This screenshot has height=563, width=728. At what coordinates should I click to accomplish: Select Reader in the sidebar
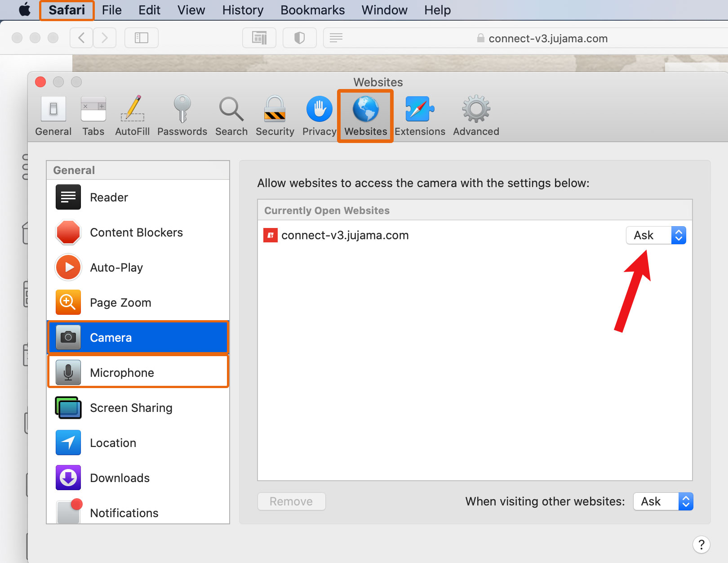point(138,197)
